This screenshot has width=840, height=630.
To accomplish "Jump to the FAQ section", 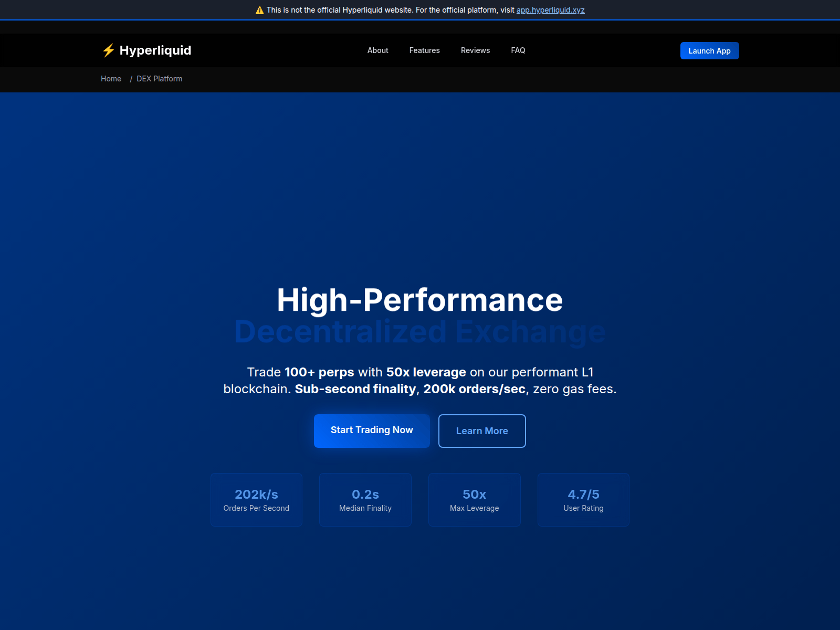I will coord(518,50).
